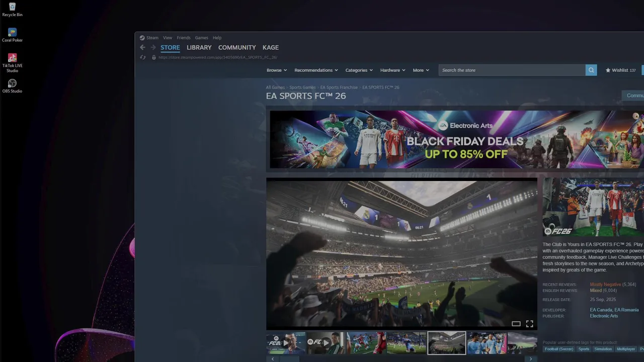Open the Help menu

[x=217, y=38]
